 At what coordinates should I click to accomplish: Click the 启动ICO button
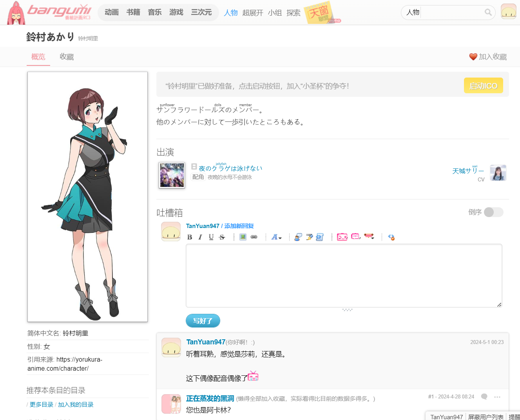point(483,86)
